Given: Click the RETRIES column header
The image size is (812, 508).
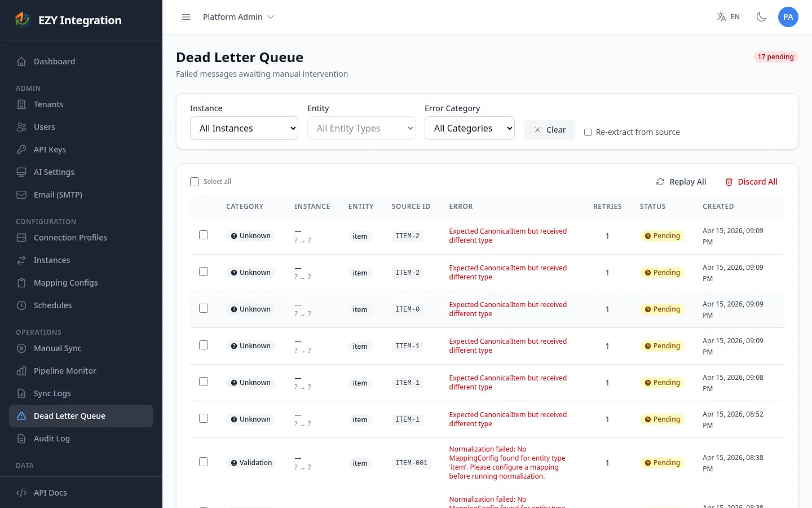Looking at the screenshot, I should pyautogui.click(x=607, y=207).
